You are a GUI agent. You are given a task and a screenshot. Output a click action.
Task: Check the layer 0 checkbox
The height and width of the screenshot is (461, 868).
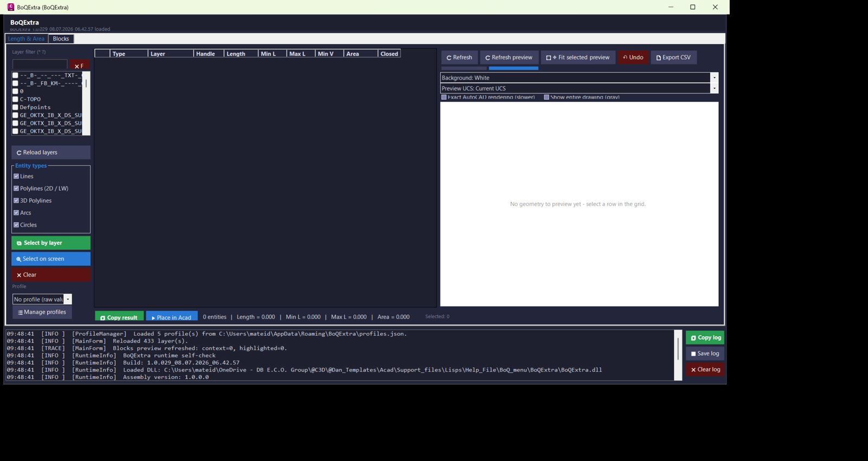(15, 91)
